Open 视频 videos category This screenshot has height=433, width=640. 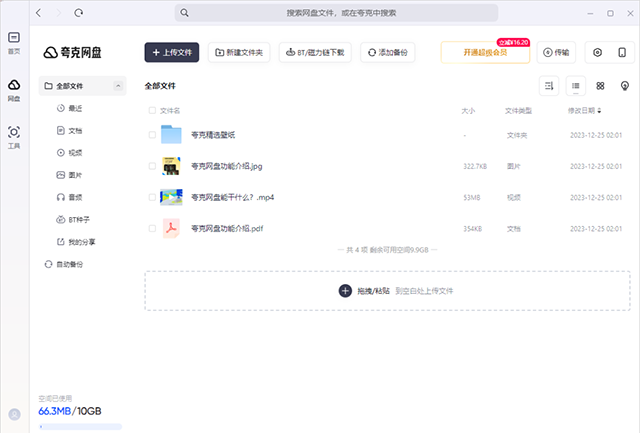(69, 153)
